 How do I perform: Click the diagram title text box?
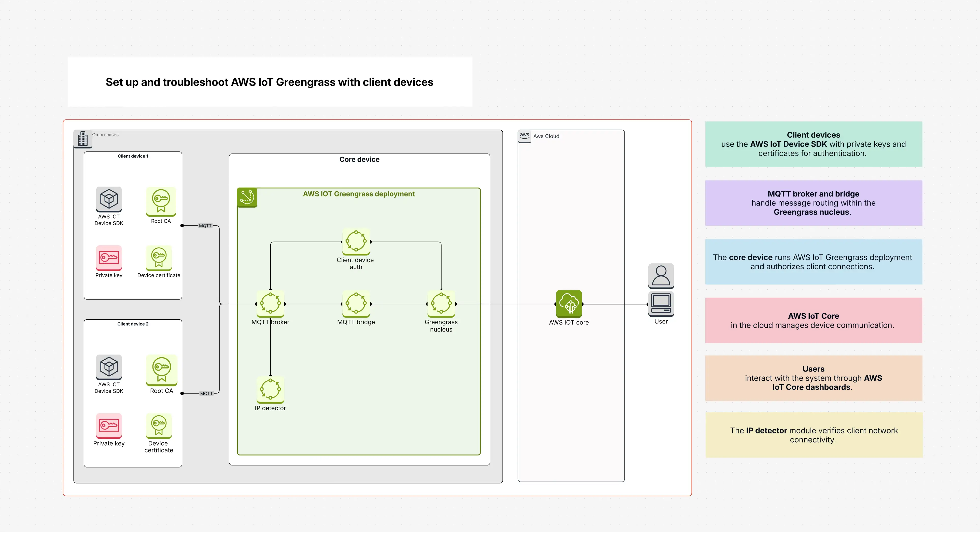(269, 82)
